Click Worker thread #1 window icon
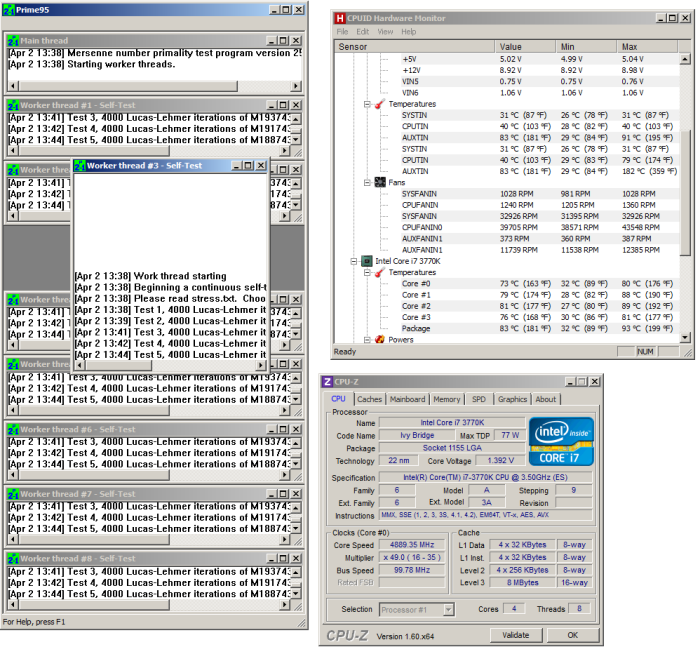Screen dimensions: 700x654 (13, 105)
